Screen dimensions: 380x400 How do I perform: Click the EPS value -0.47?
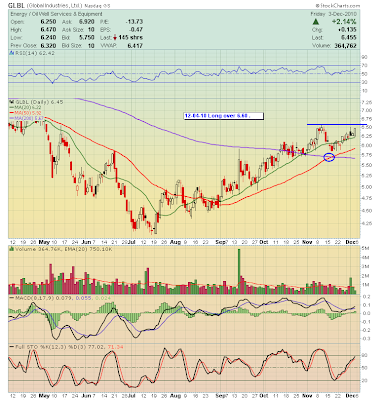pos(136,30)
